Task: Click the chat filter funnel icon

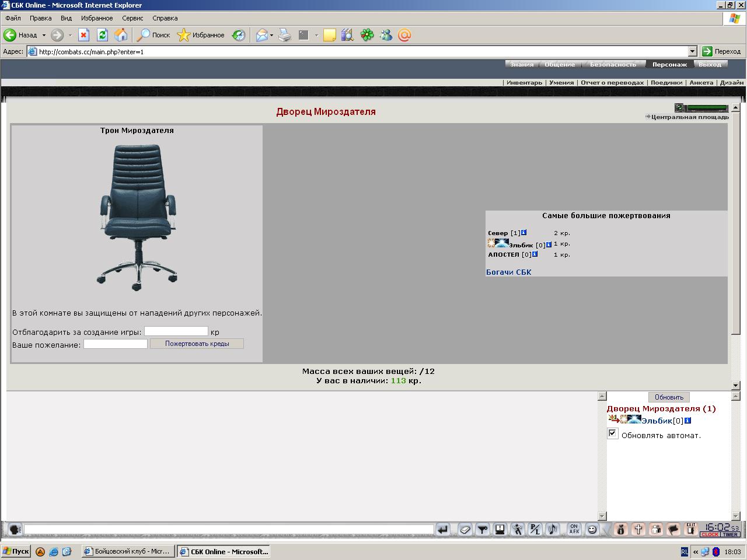Action: click(x=483, y=529)
